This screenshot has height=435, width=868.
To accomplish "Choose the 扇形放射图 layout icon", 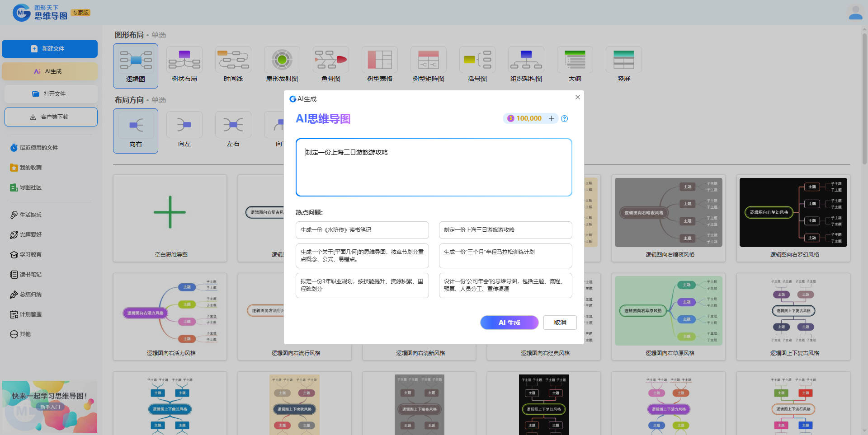I will coord(282,60).
